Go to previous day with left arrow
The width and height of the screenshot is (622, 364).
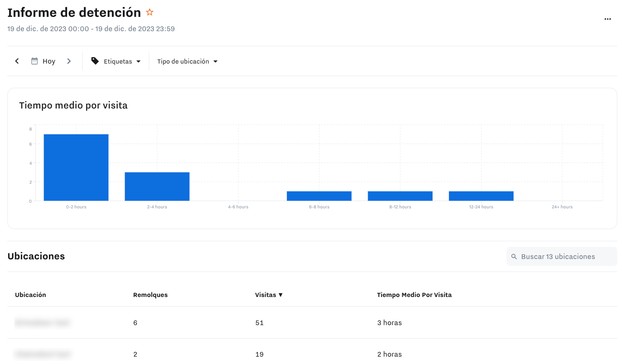click(17, 61)
